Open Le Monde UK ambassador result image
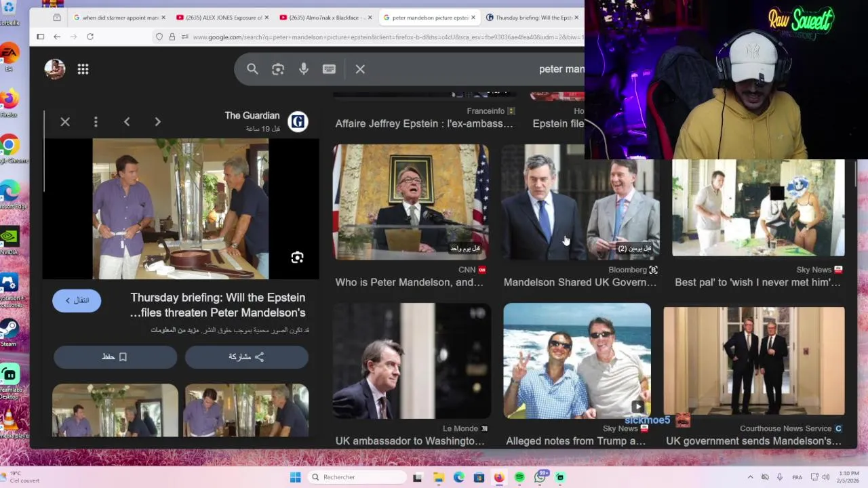This screenshot has width=868, height=488. point(411,361)
